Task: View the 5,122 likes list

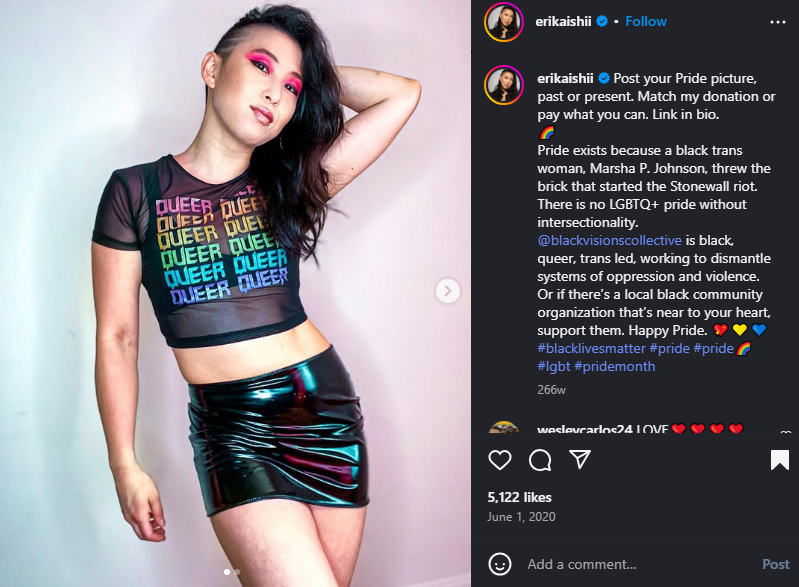Action: pos(519,497)
